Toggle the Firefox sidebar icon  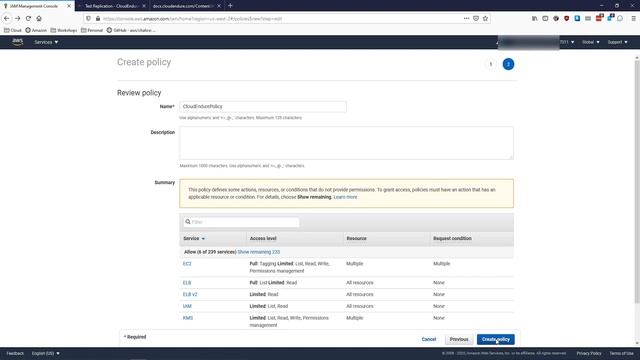coord(545,18)
